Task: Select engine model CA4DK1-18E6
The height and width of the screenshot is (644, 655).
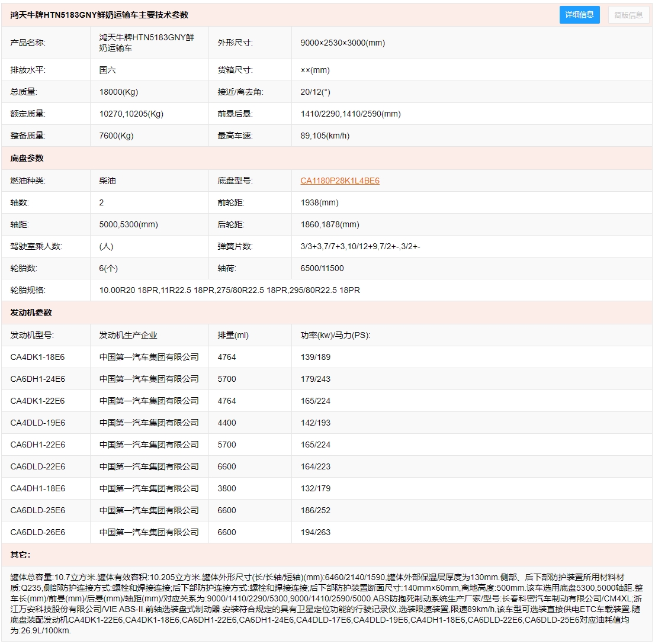Action: pos(37,357)
